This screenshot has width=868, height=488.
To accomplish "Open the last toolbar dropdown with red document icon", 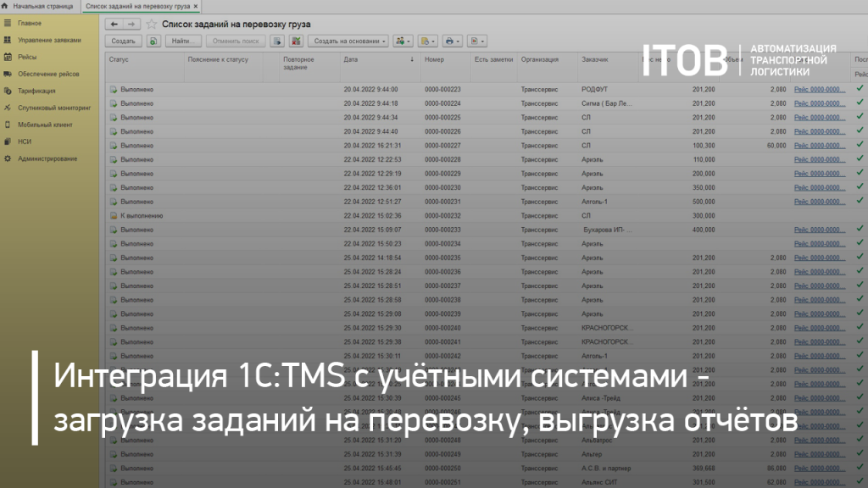I will 476,41.
